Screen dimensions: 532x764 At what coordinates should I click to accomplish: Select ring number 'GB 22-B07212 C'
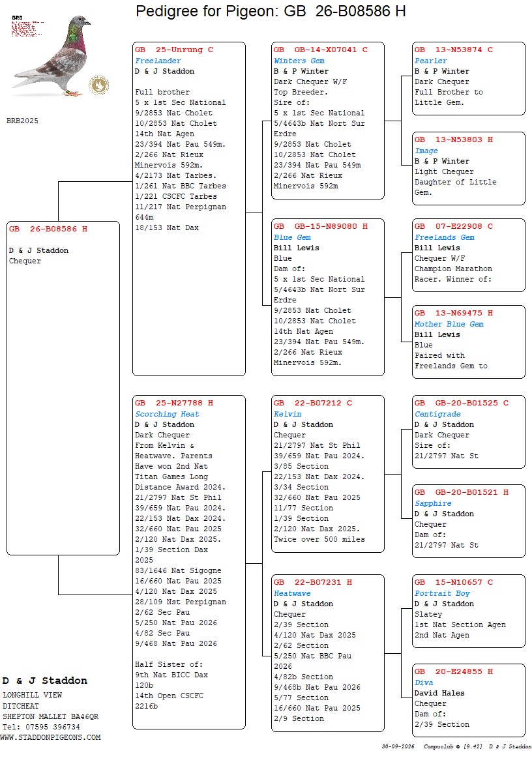(x=313, y=403)
